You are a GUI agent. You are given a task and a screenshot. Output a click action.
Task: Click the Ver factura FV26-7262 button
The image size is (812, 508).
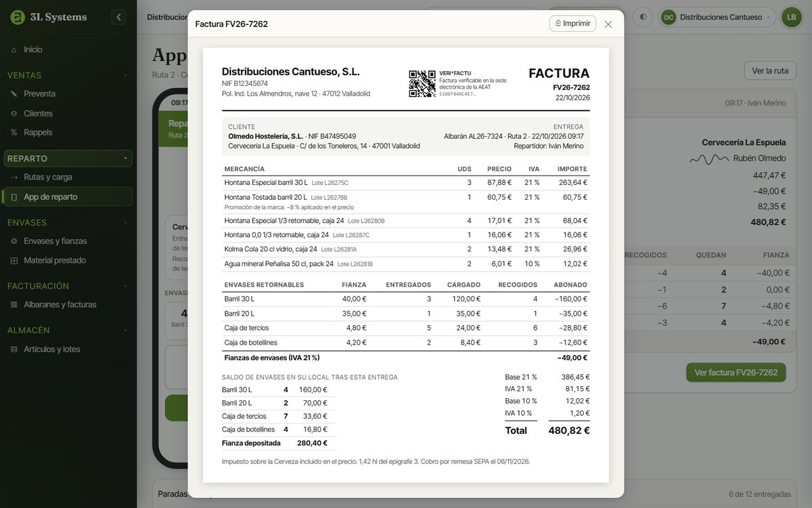736,373
